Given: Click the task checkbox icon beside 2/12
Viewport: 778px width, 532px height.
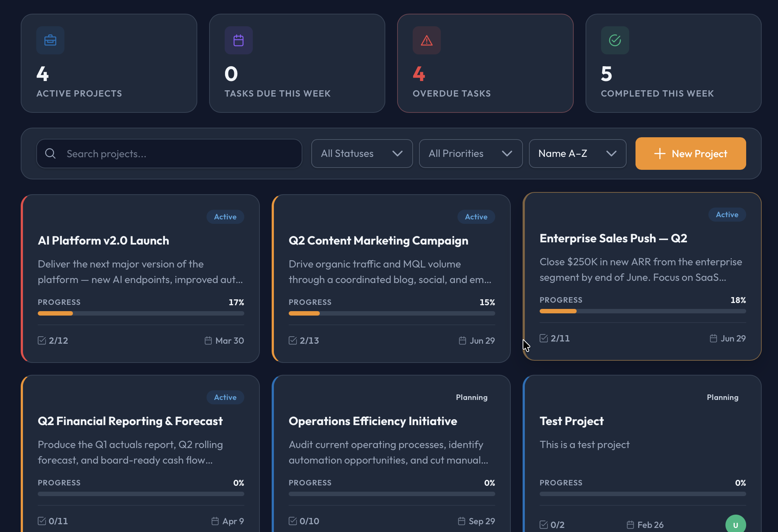Looking at the screenshot, I should pyautogui.click(x=42, y=340).
